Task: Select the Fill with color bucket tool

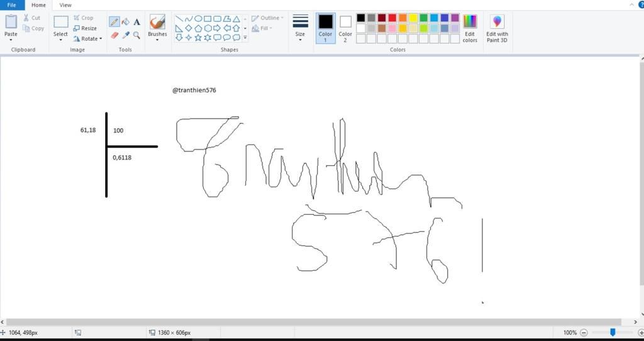Action: pyautogui.click(x=125, y=22)
